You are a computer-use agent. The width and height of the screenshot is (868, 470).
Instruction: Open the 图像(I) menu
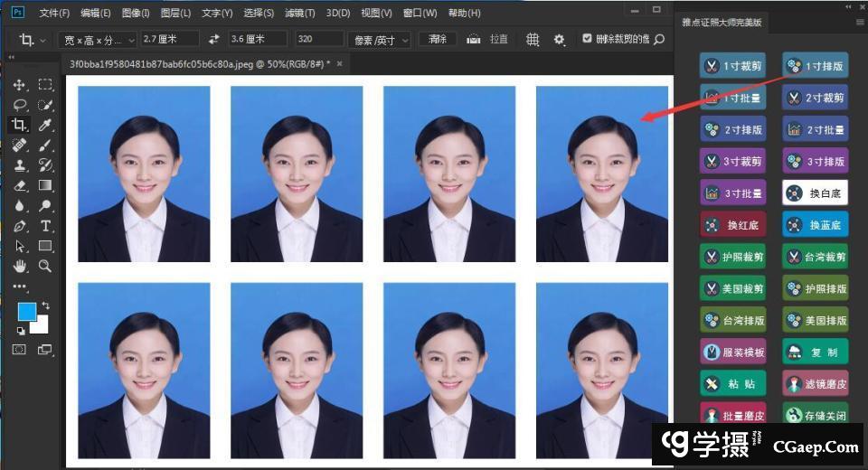coord(136,12)
